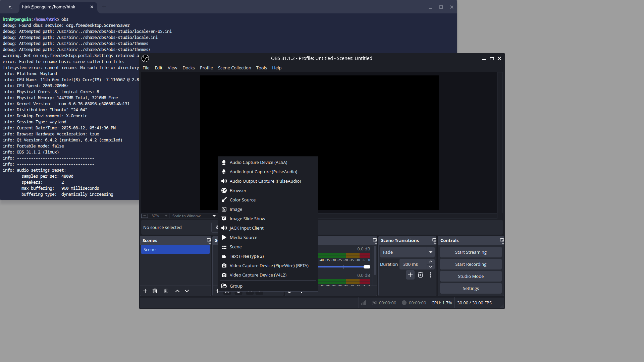Select Media Source in add-source menu
This screenshot has height=362, width=644.
coord(243,237)
